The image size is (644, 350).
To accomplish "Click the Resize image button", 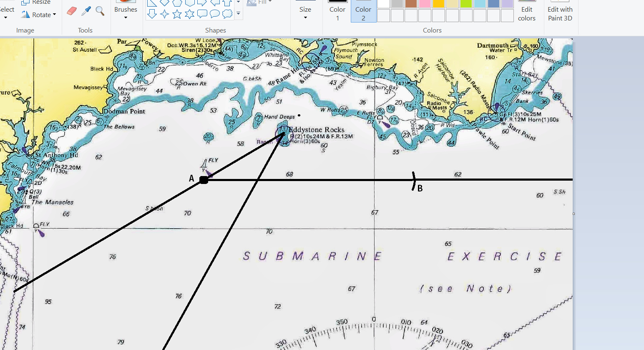I will pos(37,2).
